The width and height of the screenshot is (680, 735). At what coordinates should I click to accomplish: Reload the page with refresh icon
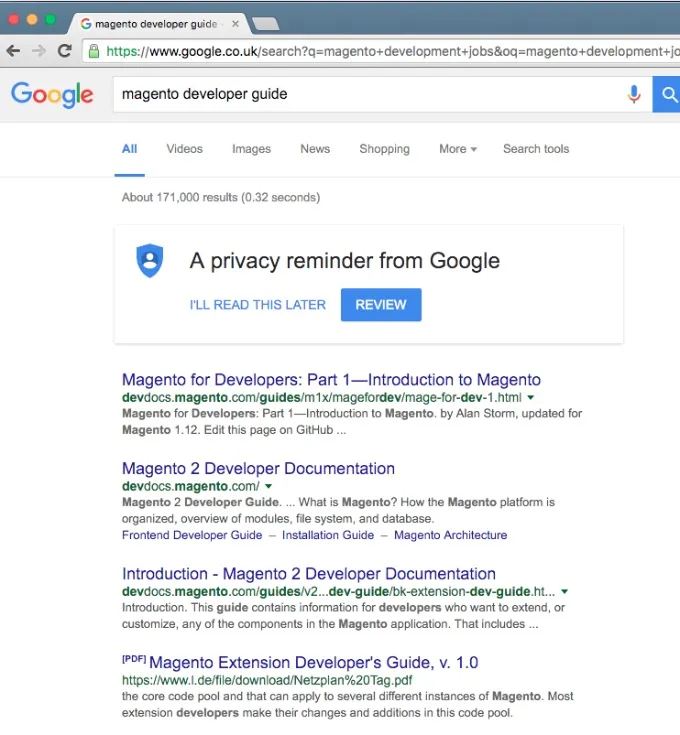coord(65,51)
